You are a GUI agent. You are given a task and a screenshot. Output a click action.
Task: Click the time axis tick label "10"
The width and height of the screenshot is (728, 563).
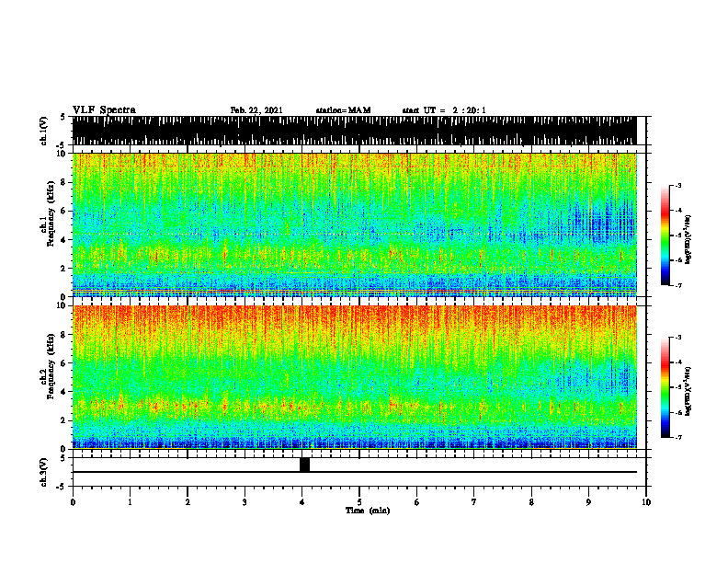[646, 502]
